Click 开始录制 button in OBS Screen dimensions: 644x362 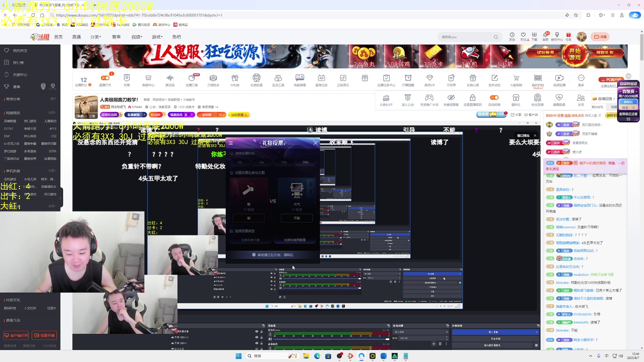click(495, 339)
